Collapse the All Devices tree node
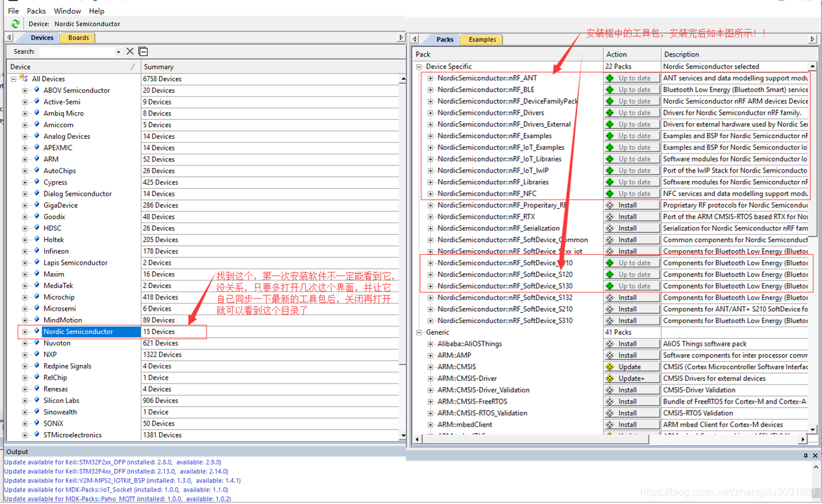The width and height of the screenshot is (822, 504). pos(14,79)
